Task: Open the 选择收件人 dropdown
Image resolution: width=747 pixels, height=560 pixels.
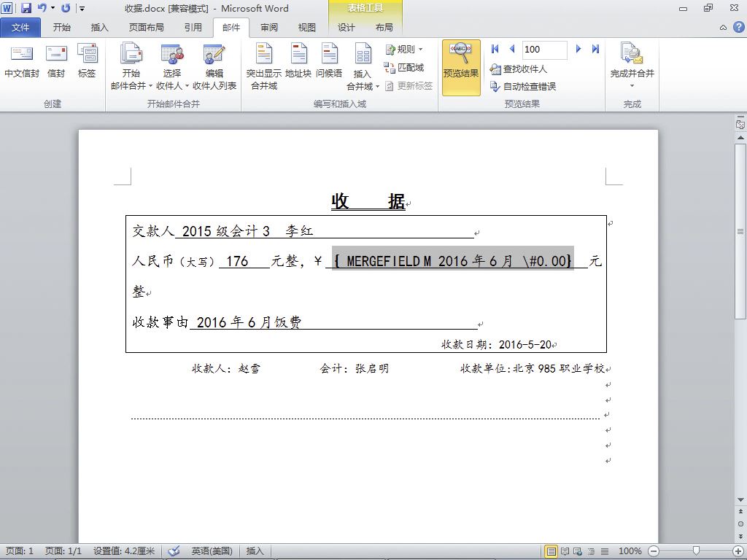Action: [x=172, y=66]
